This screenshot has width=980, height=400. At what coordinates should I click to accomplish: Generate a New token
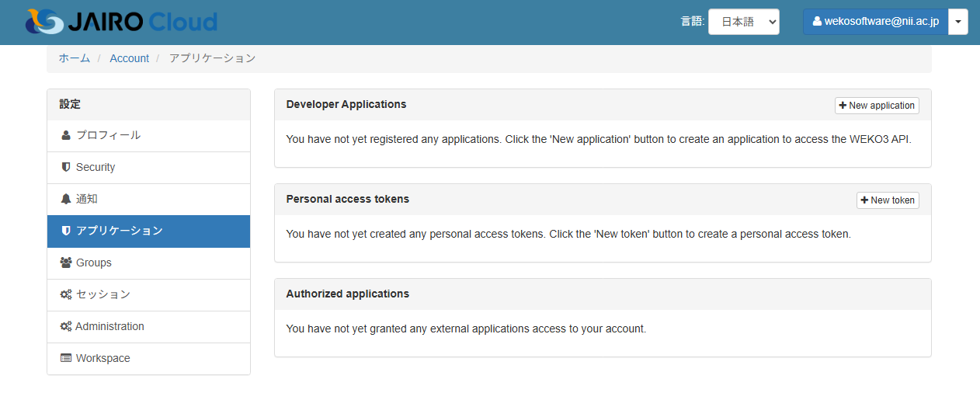[x=888, y=200]
